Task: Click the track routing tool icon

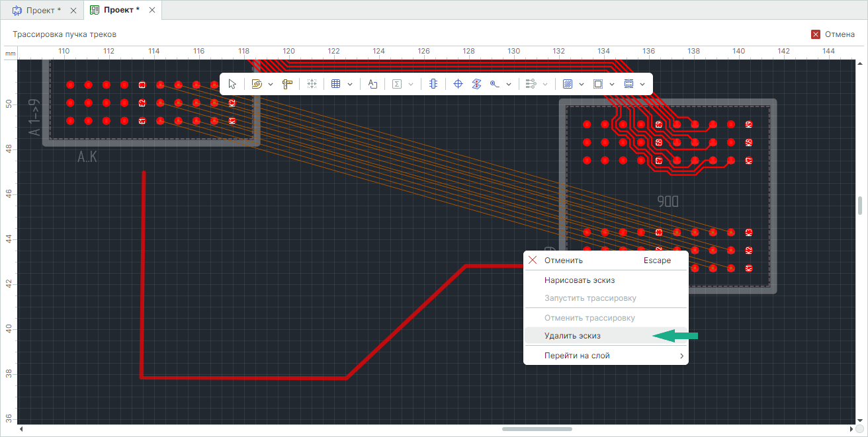Action: [257, 84]
